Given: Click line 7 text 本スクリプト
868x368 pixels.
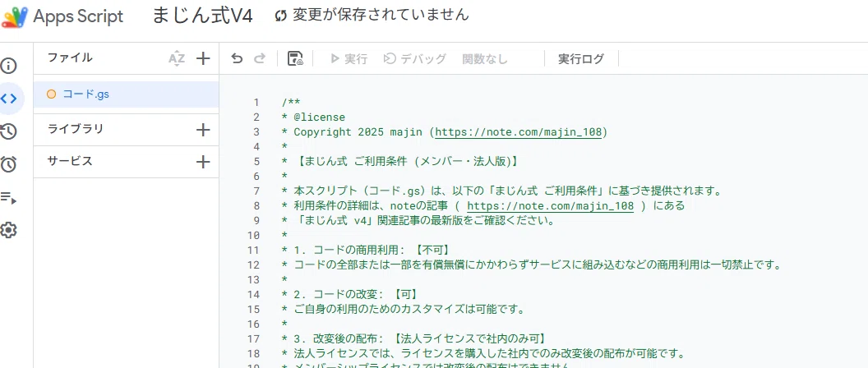Looking at the screenshot, I should pos(326,191).
